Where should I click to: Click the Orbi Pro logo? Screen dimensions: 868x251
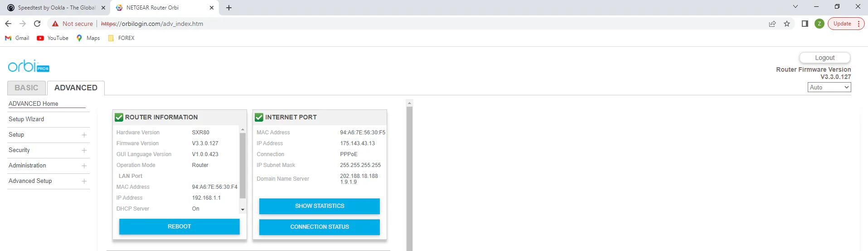pyautogui.click(x=28, y=66)
